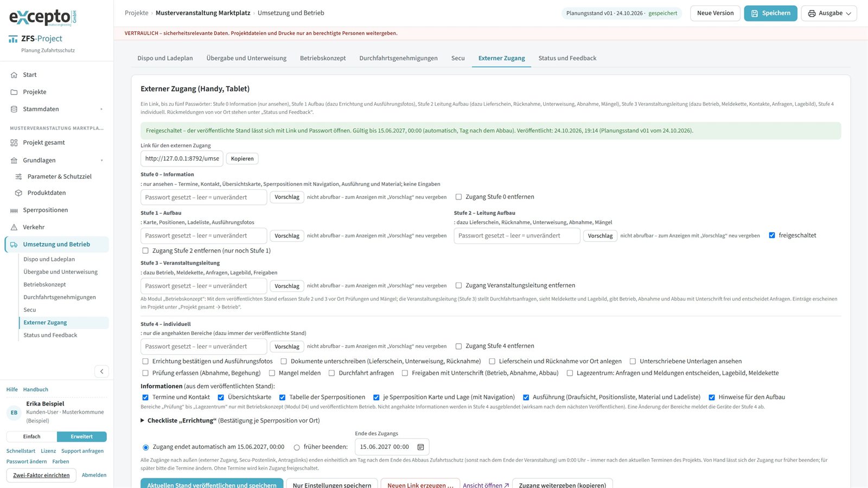This screenshot has height=488, width=868.
Task: Click Neue Version button
Action: pos(715,13)
